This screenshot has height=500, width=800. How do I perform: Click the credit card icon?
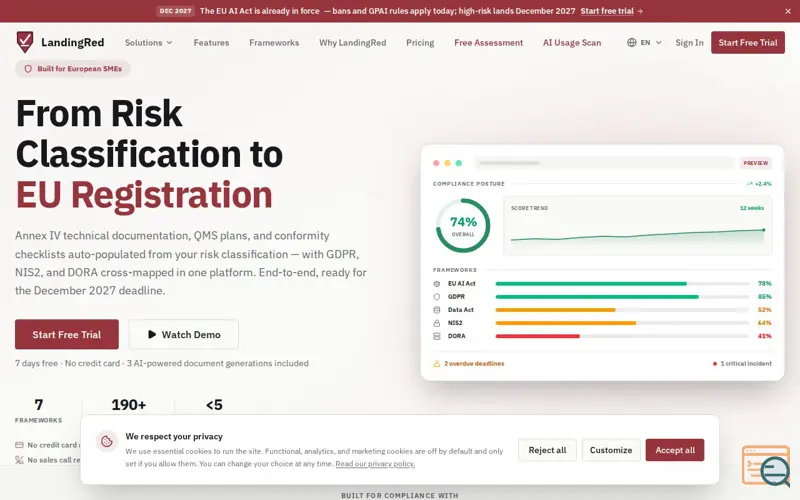click(19, 445)
